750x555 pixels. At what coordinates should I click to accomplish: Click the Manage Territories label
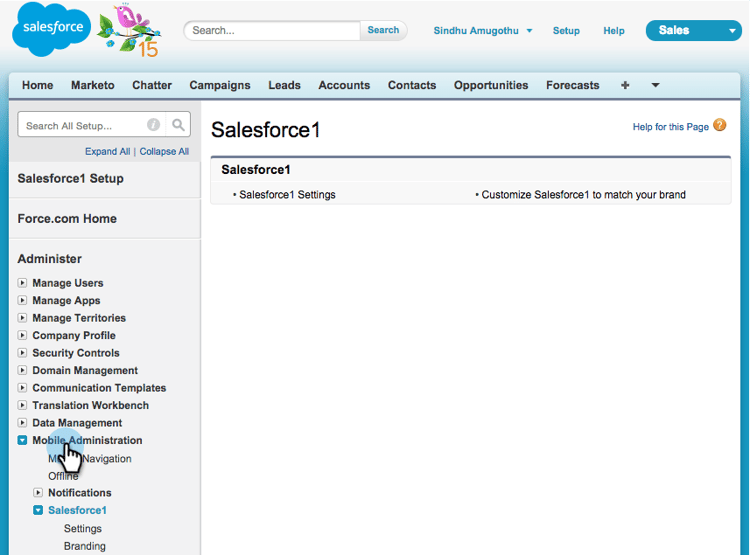pos(79,318)
